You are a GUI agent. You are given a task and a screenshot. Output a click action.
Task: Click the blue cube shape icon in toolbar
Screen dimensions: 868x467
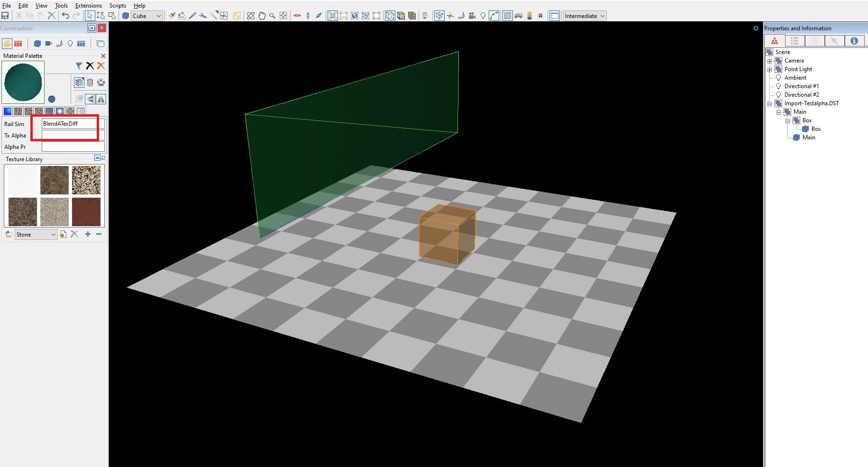click(x=126, y=16)
